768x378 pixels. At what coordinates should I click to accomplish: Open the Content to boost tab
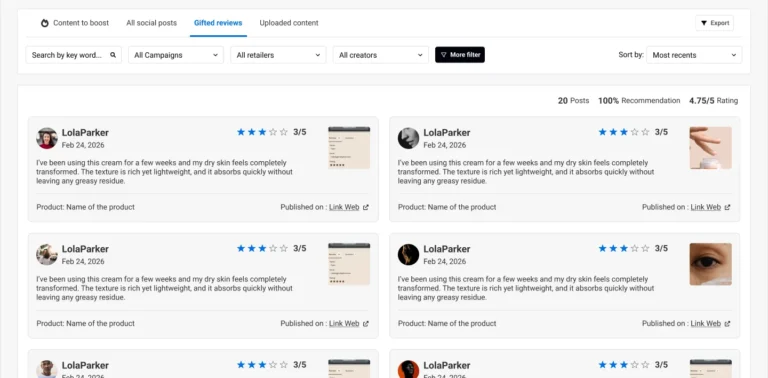75,23
